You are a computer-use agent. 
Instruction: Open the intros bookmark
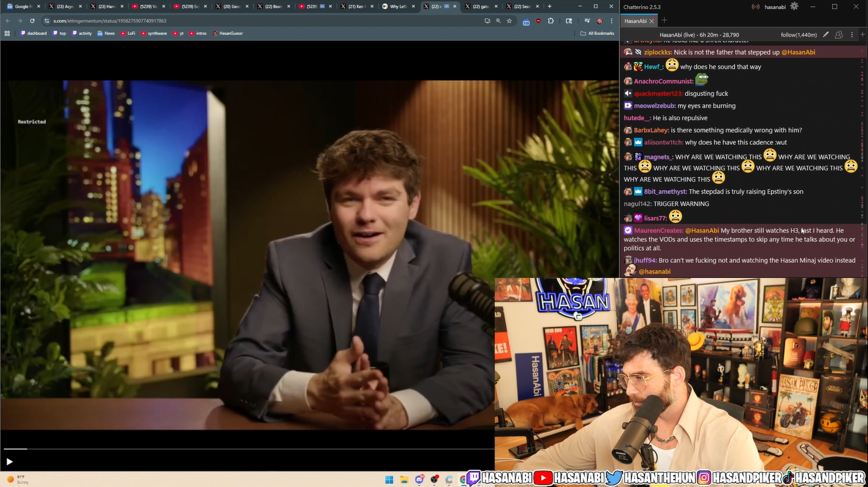pyautogui.click(x=198, y=33)
